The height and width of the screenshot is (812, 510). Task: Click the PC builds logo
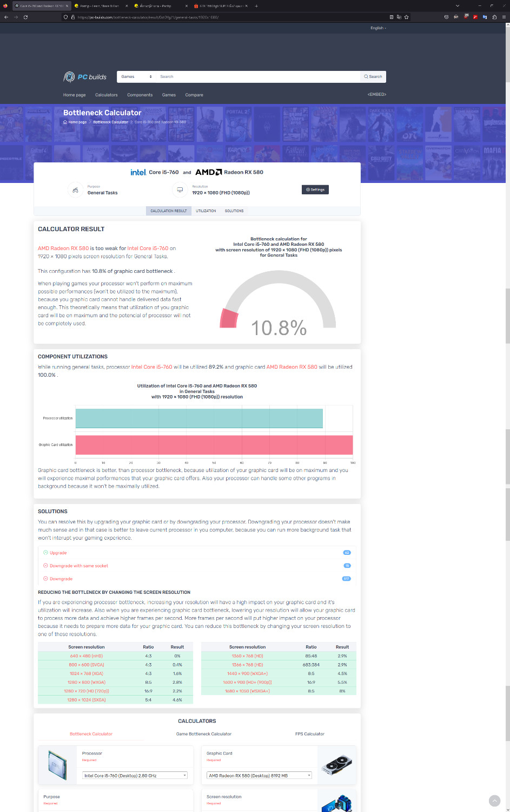[x=85, y=77]
